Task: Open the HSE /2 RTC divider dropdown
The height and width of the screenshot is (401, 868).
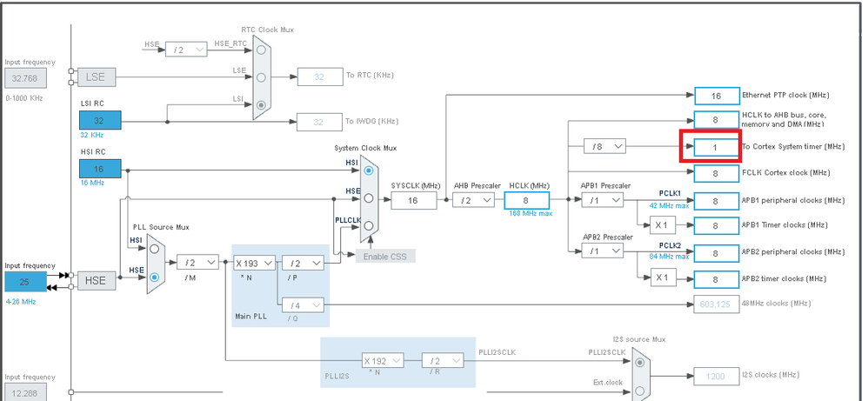Action: [x=186, y=50]
